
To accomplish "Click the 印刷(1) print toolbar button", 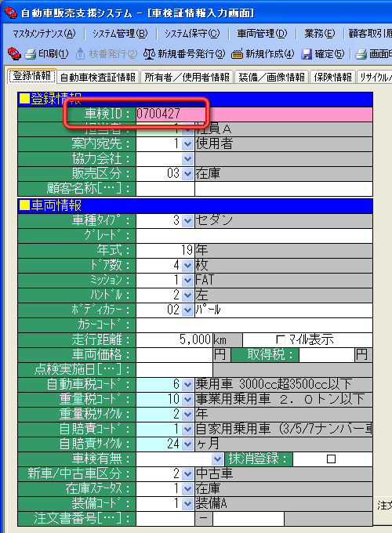I will click(x=47, y=54).
